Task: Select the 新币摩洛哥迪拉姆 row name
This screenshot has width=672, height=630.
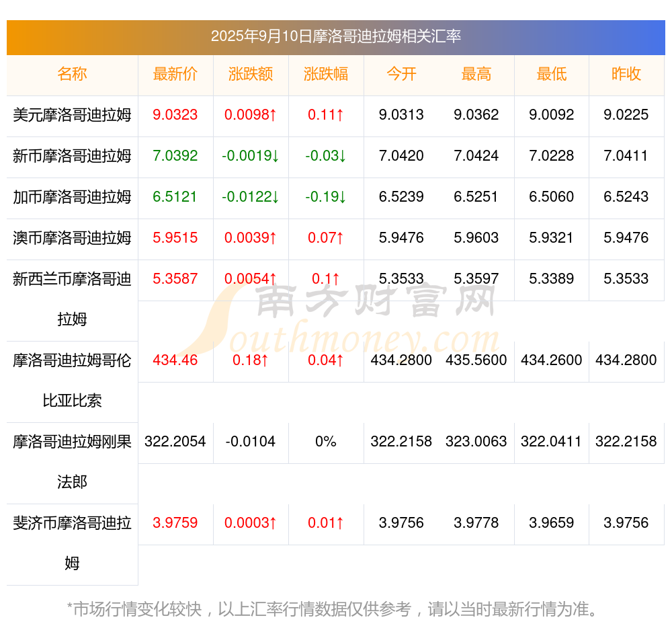Action: [x=72, y=156]
